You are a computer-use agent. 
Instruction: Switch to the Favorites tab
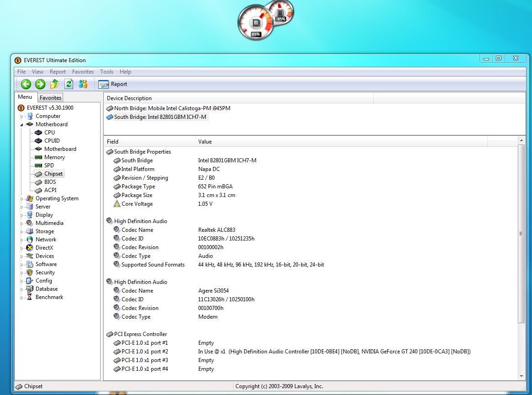50,98
